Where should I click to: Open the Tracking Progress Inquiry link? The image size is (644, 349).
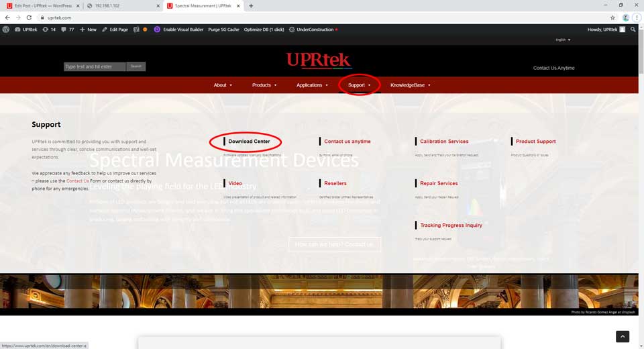point(451,226)
